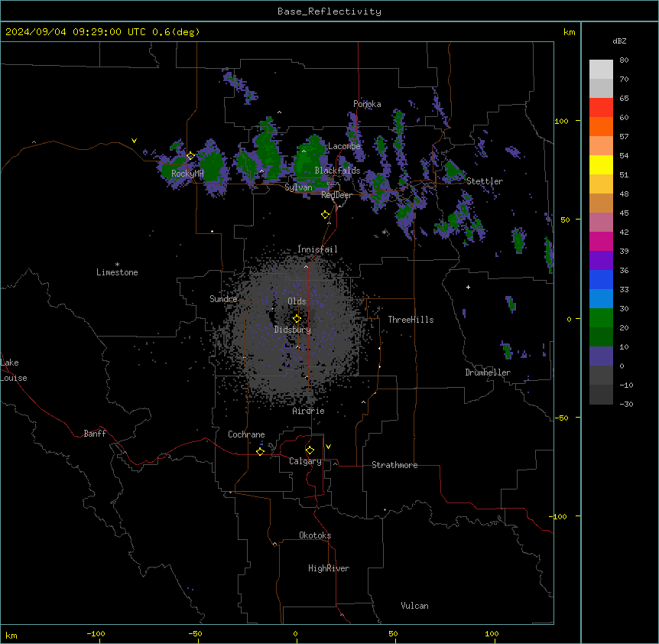Screen dimensions: 659x644
Task: Click the ThreeHills label
Action: point(411,320)
